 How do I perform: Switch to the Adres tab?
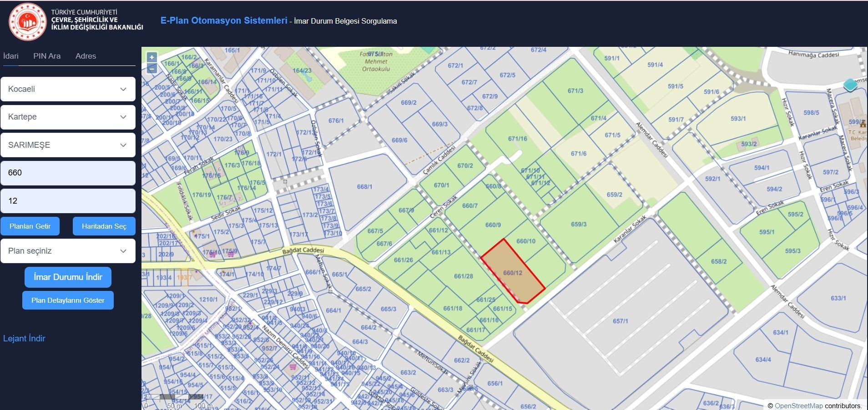point(86,56)
